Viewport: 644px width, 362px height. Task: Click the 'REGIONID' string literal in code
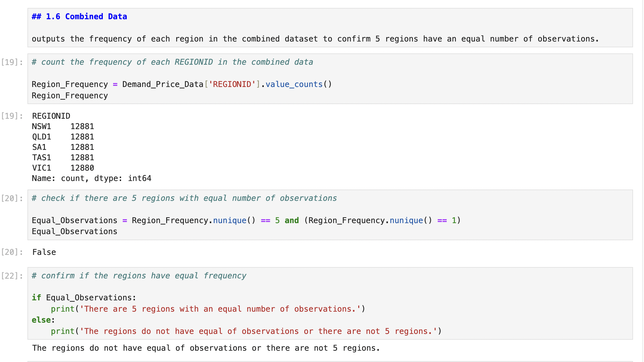coord(232,85)
